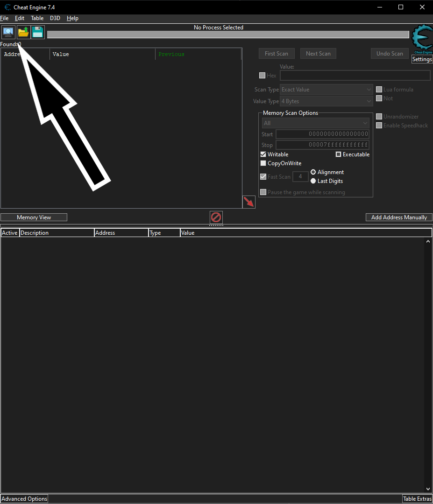Screen dimensions: 433x504
Task: Expand the memory region All dropdown
Action: (x=315, y=123)
